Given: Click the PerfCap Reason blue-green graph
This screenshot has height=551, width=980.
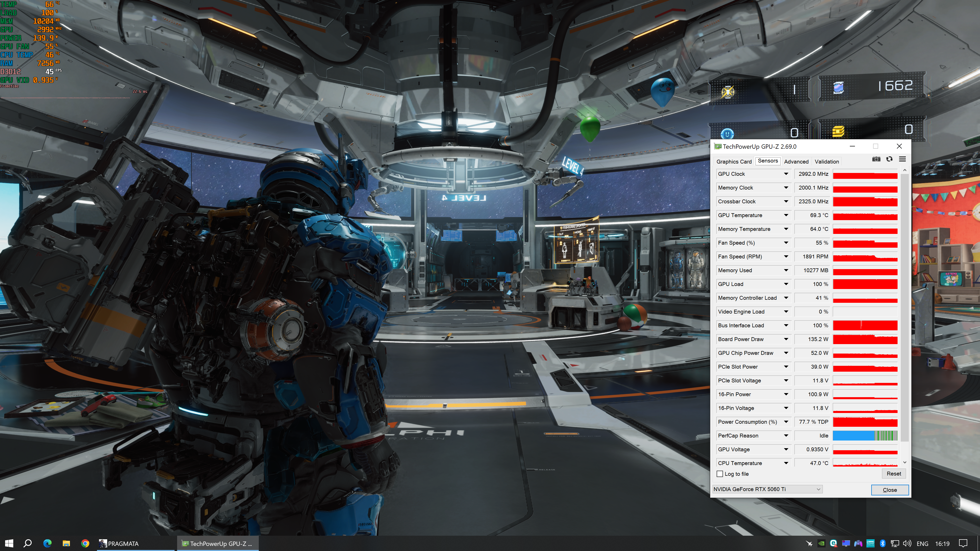Looking at the screenshot, I should pos(865,436).
